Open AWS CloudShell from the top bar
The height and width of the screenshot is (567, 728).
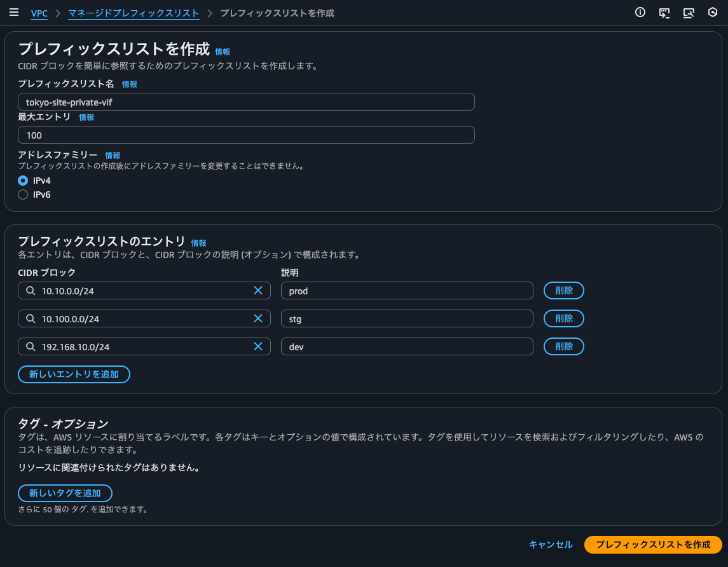click(x=664, y=12)
